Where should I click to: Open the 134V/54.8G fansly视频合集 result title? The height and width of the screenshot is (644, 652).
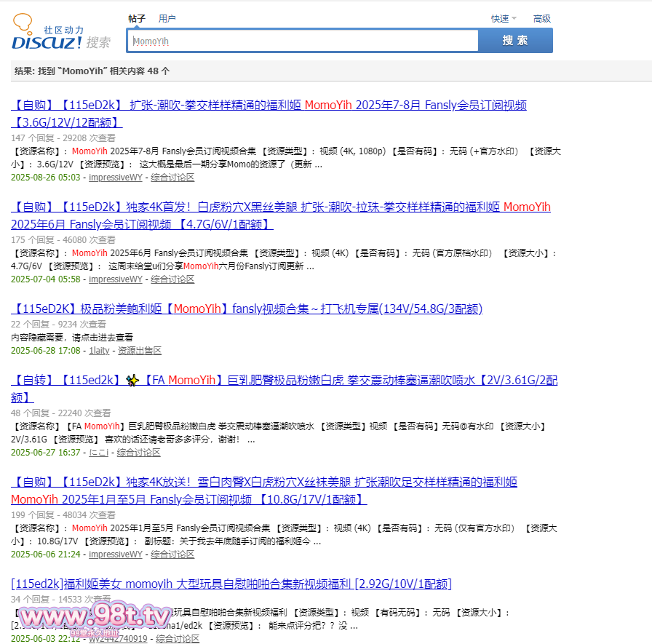coord(247,309)
